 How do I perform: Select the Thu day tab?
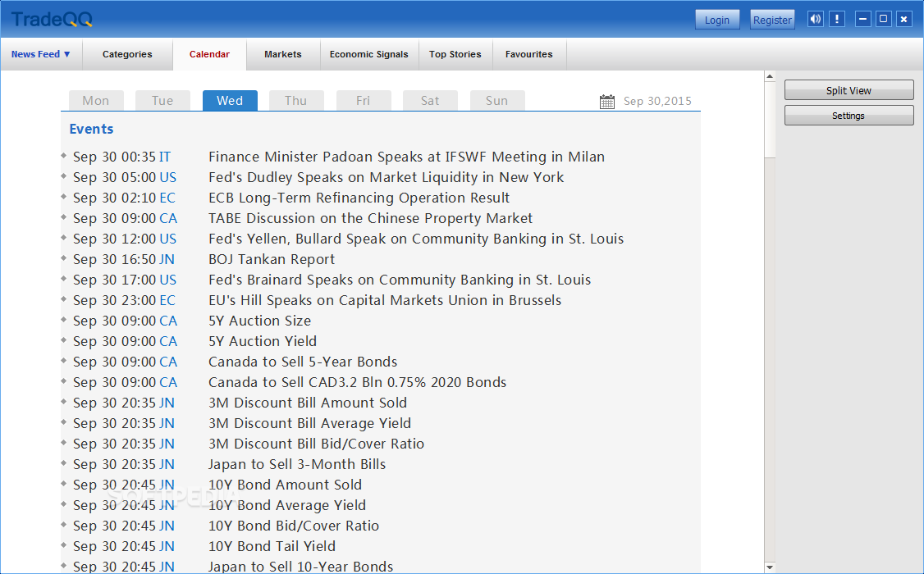(x=296, y=101)
